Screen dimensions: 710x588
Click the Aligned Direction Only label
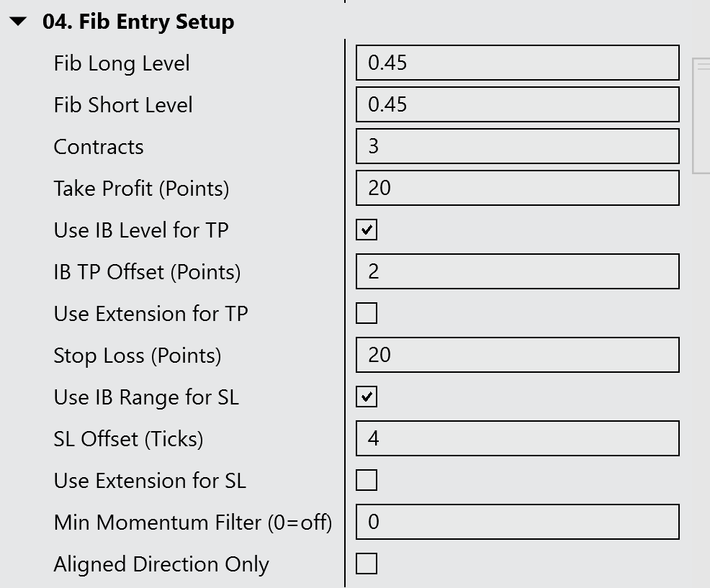(x=161, y=564)
